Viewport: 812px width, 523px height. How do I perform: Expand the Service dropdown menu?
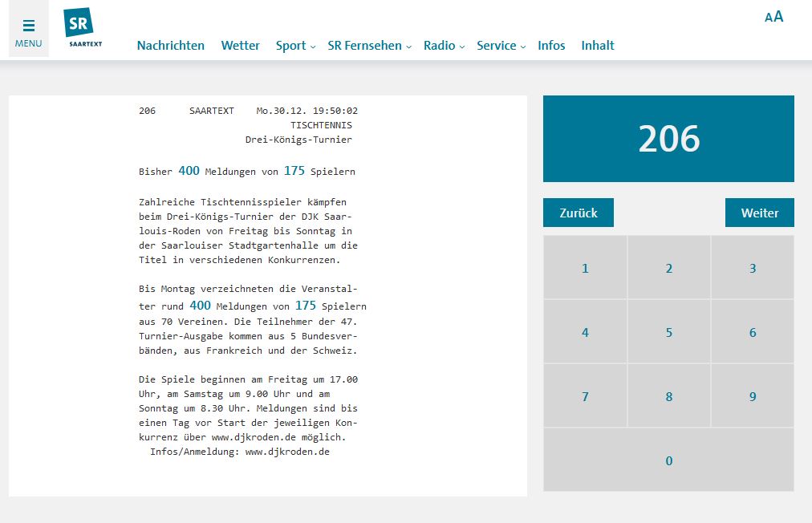[501, 46]
